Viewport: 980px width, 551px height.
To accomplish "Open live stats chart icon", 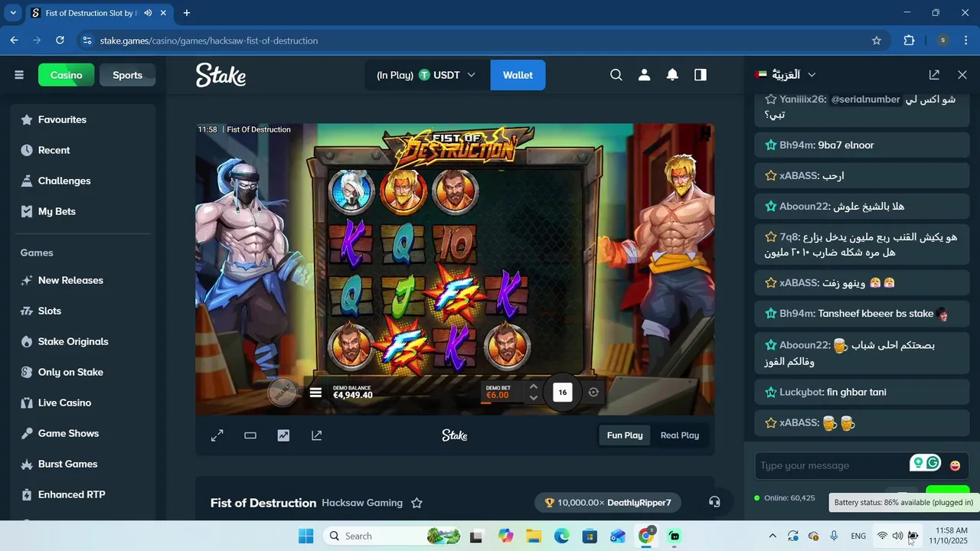I will click(x=283, y=435).
